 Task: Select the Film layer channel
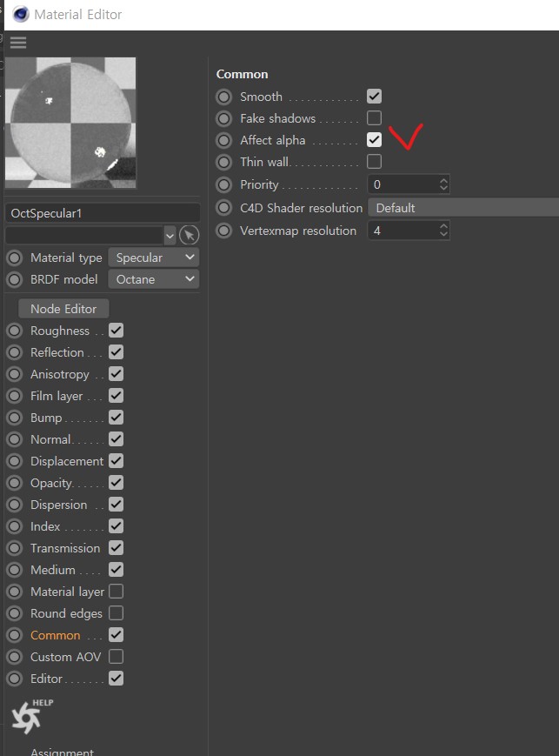57,396
